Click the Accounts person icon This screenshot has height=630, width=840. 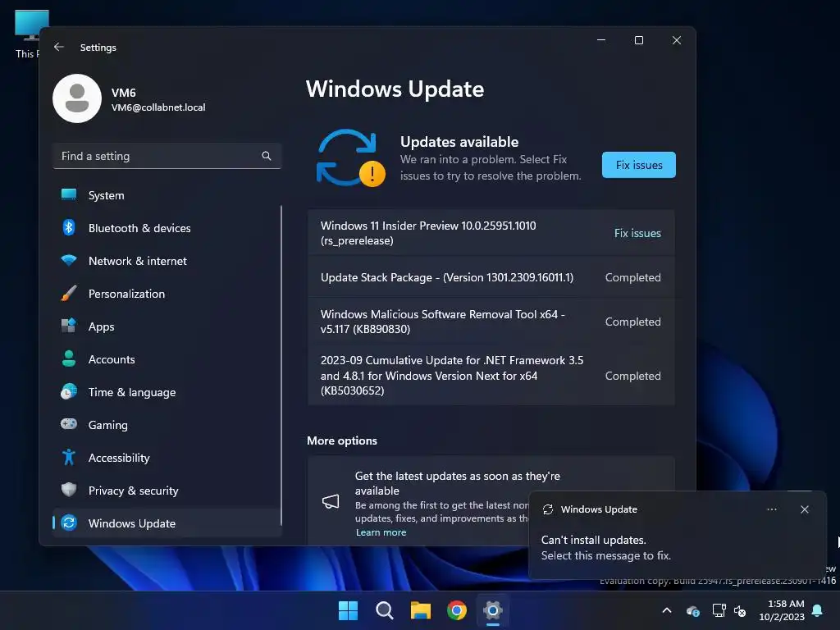[69, 359]
